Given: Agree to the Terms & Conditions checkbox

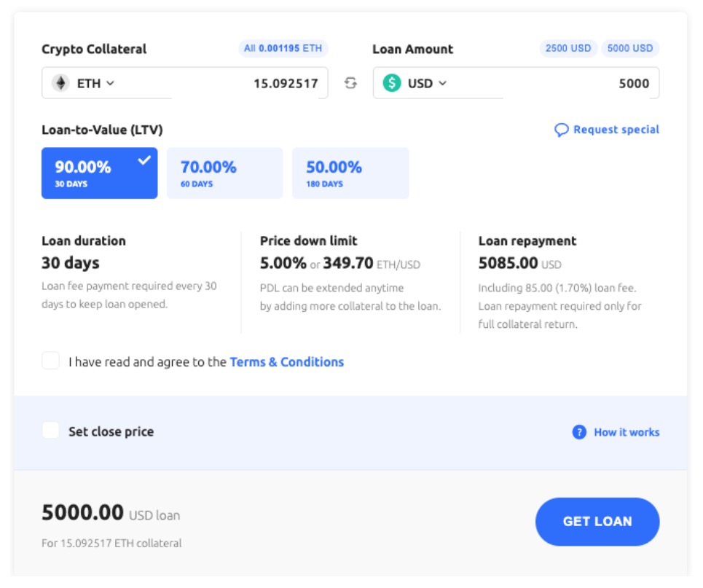Looking at the screenshot, I should point(51,361).
